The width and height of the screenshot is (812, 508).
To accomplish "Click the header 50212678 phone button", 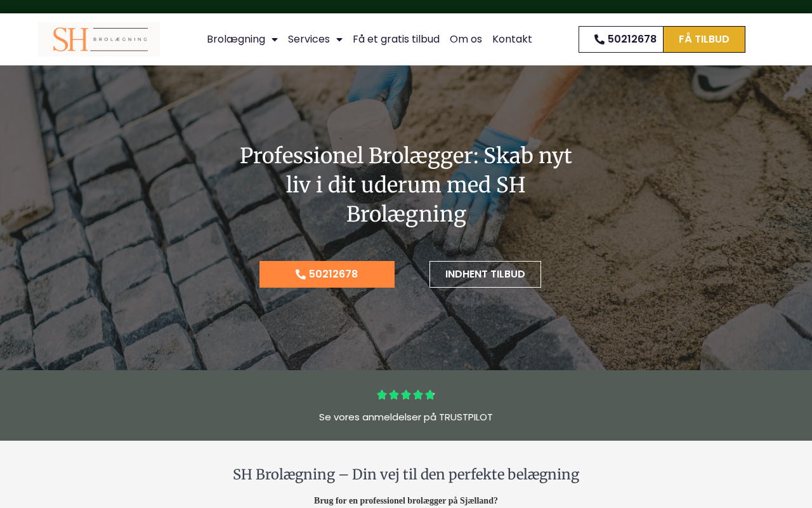I will (x=621, y=39).
